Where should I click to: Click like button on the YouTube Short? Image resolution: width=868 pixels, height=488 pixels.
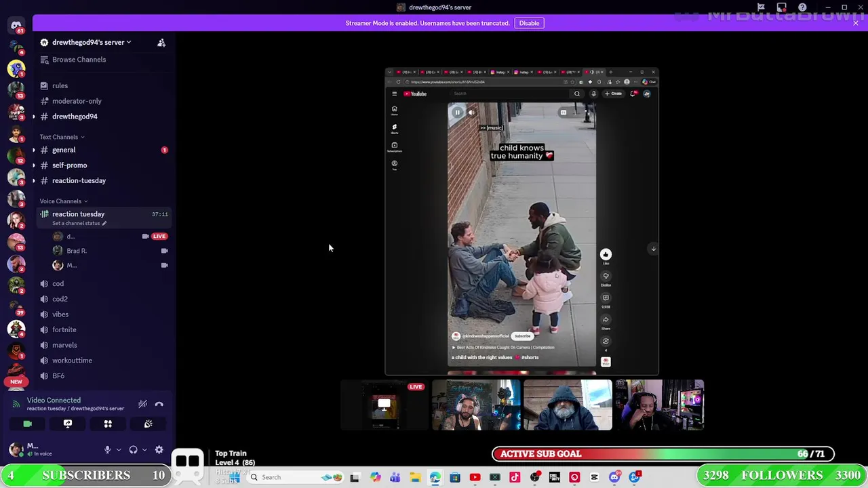click(x=606, y=254)
